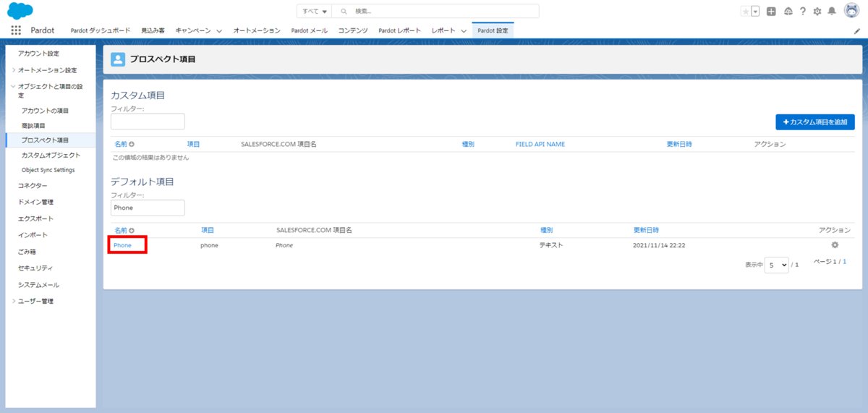Open コネクター in sidebar
Viewport: 868px width, 413px height.
tap(33, 186)
